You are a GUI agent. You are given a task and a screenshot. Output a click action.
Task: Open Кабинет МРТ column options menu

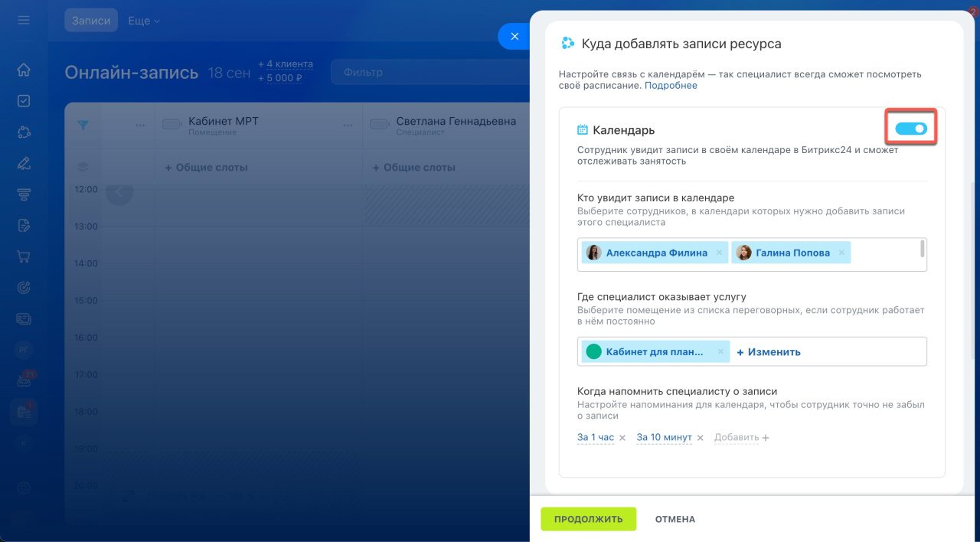347,126
